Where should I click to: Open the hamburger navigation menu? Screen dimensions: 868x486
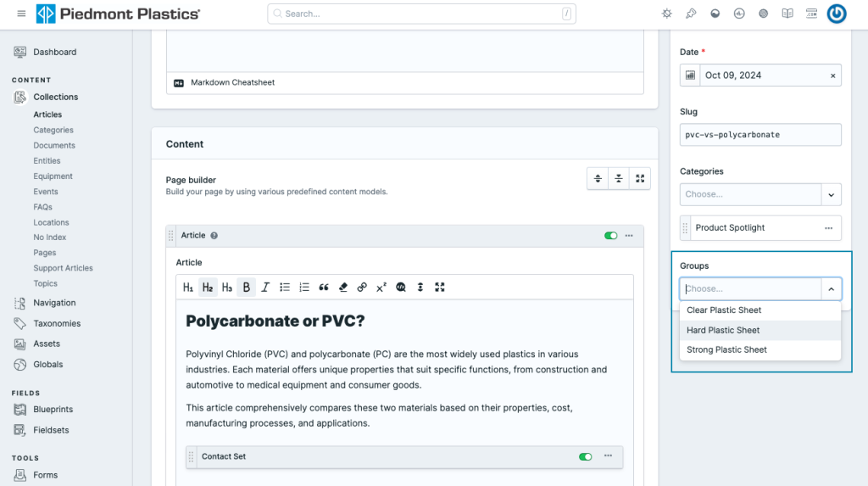[21, 14]
